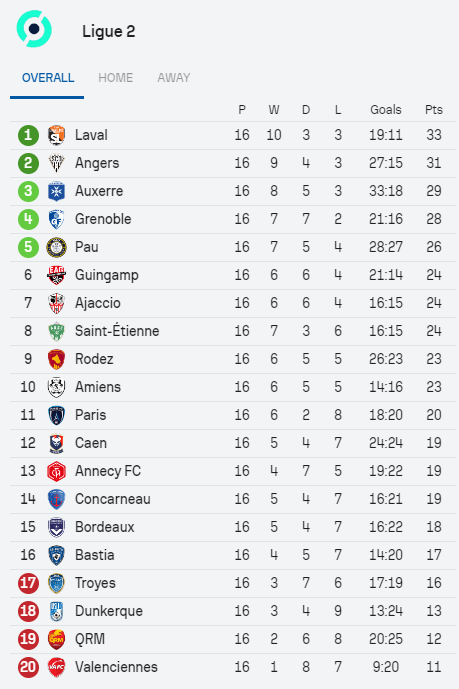Click the Pts column header

click(434, 109)
